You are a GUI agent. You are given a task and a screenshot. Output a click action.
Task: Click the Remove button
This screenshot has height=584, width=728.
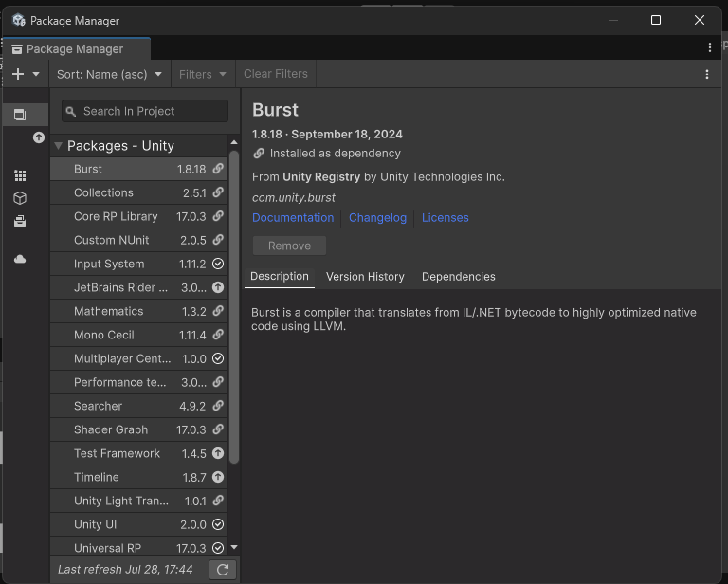click(289, 246)
